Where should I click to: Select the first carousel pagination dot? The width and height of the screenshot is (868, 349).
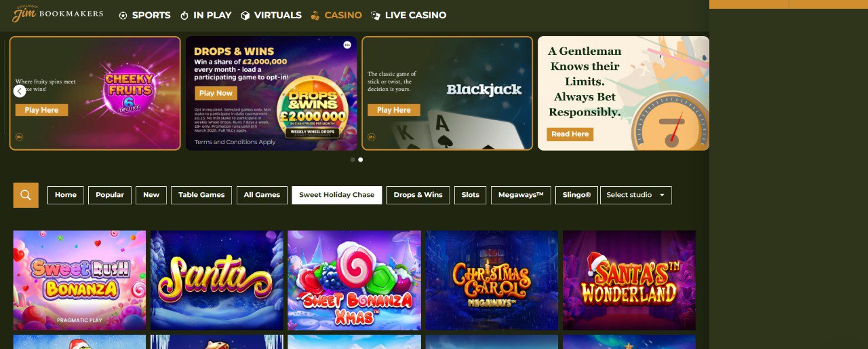pyautogui.click(x=353, y=160)
